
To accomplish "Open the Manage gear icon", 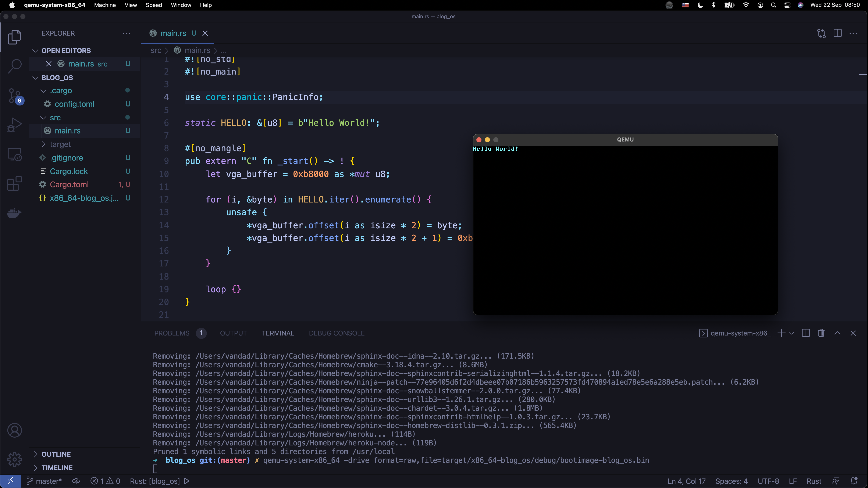I will tap(14, 459).
